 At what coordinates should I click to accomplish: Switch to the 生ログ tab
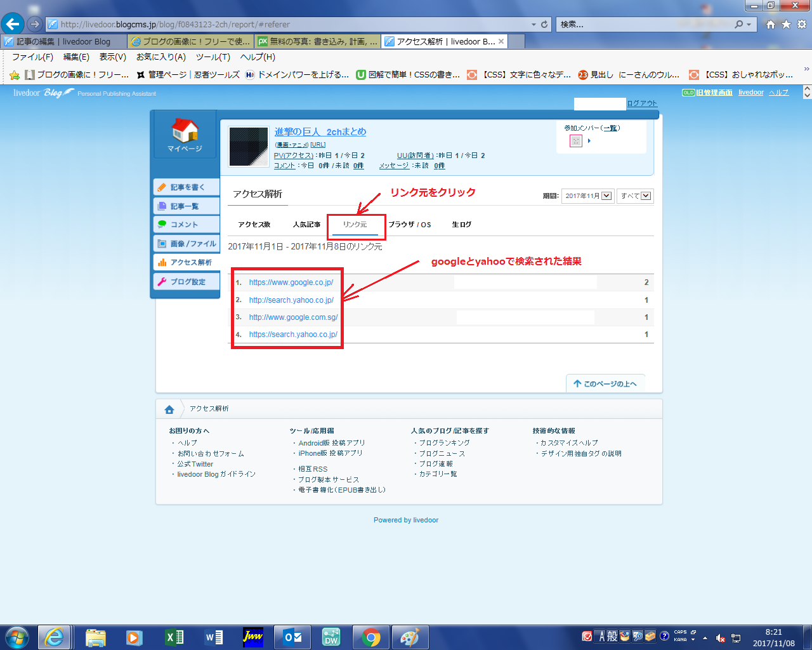coord(462,225)
